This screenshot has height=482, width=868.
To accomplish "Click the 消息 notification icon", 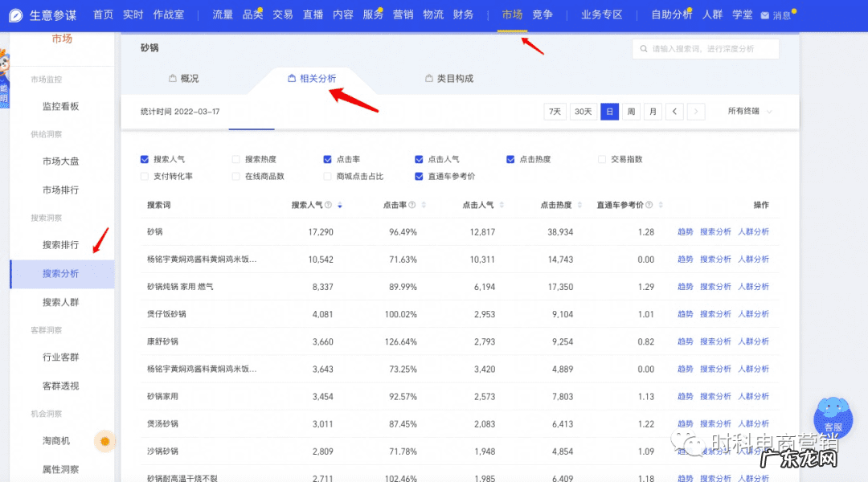I will point(764,14).
